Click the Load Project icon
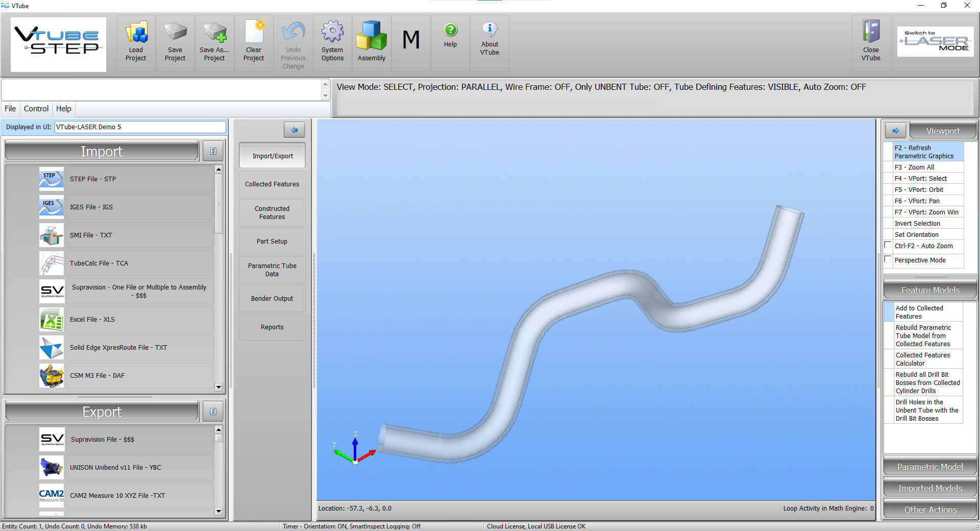Viewport: 980px width, 531px height. coord(136,34)
